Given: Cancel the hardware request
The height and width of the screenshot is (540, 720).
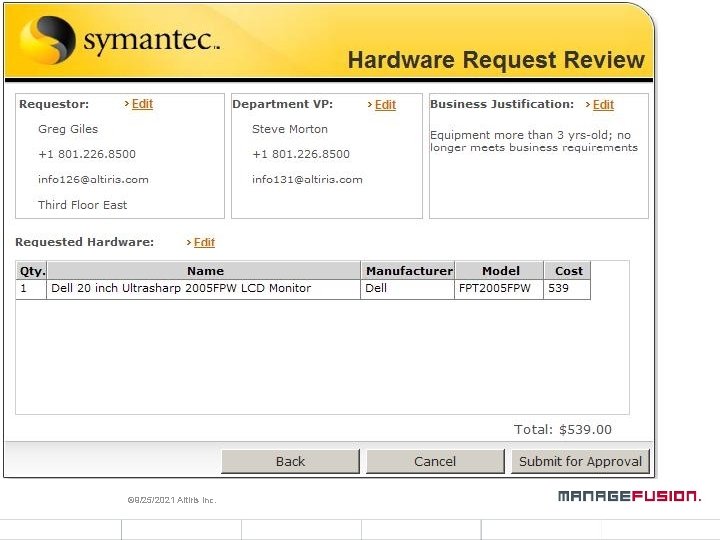Looking at the screenshot, I should [x=435, y=461].
